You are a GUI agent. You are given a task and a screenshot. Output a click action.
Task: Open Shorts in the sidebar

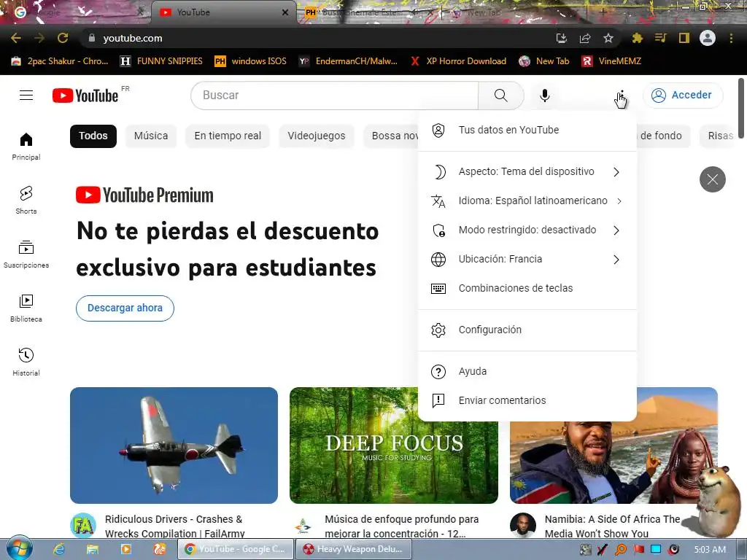(26, 200)
